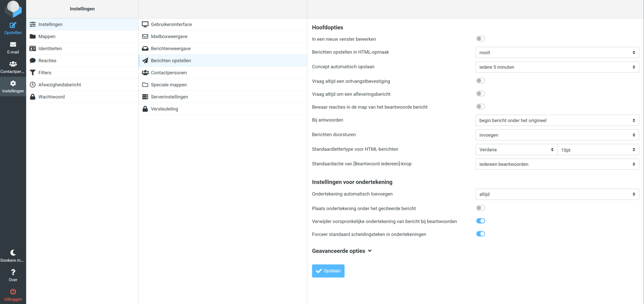Toggle 'Bewaar reacties in de map' switch
This screenshot has width=644, height=304.
480,106
